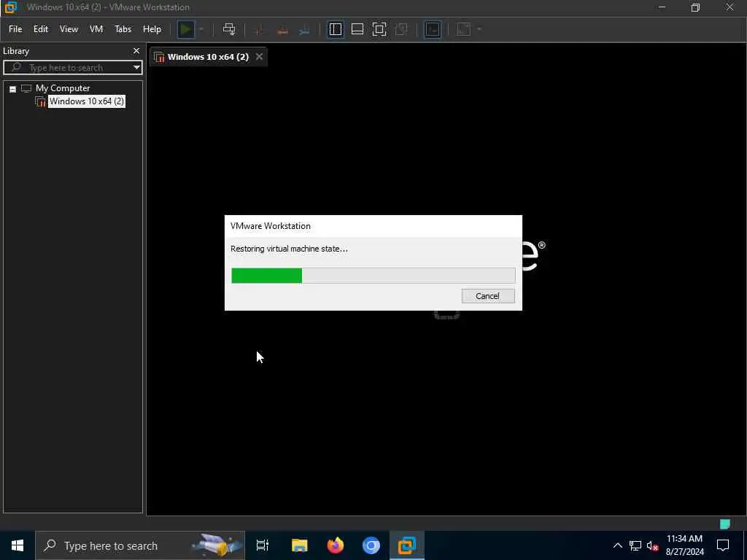
Task: Open the stretch display dropdown arrow
Action: tap(479, 29)
